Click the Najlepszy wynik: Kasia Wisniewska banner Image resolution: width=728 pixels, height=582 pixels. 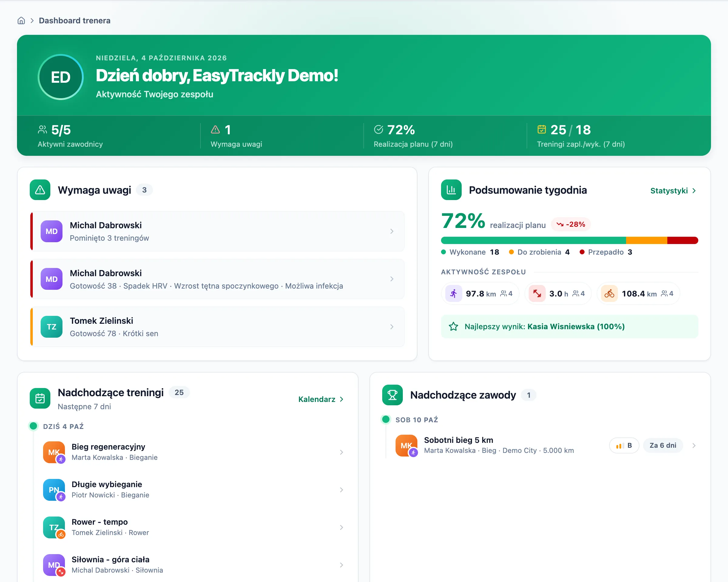coord(569,326)
